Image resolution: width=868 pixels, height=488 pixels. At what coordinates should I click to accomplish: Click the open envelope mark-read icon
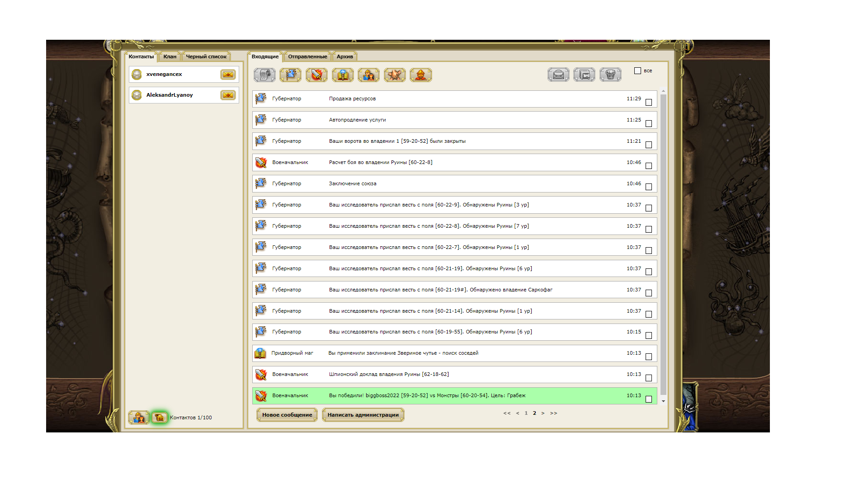click(x=558, y=75)
